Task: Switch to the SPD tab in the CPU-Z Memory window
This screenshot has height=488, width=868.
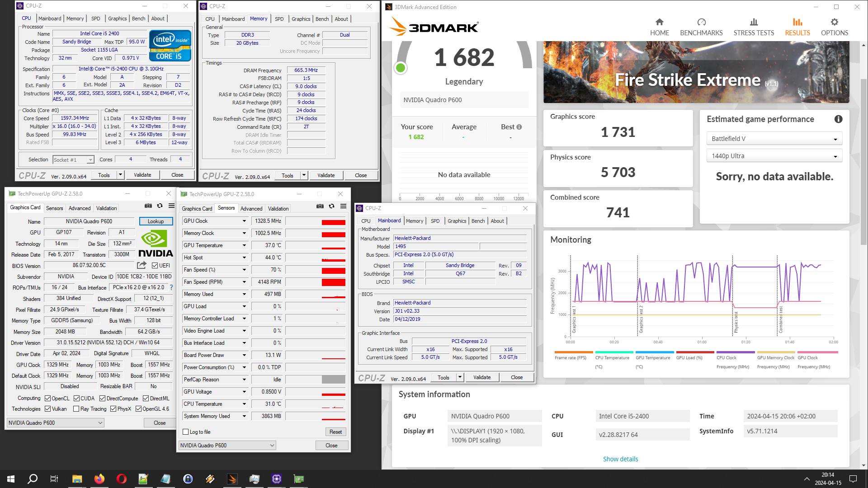Action: click(x=279, y=19)
